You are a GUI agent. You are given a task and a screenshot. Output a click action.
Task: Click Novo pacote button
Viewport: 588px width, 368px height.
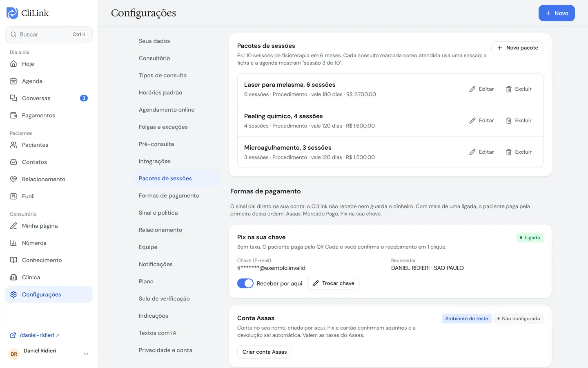point(517,48)
